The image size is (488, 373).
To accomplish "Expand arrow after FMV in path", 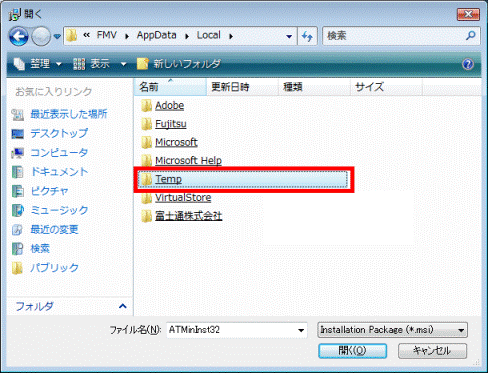I will click(x=127, y=36).
